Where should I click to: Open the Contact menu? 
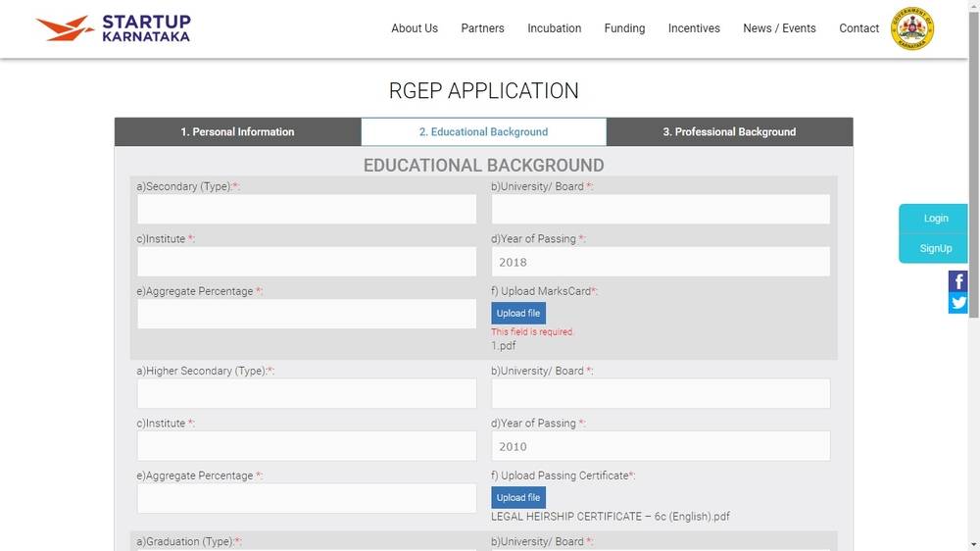coord(858,28)
